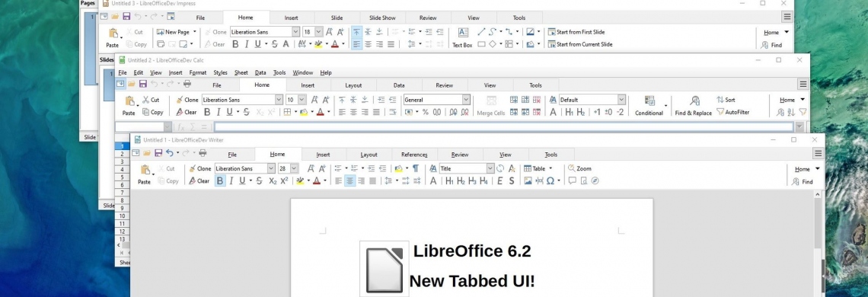Click the Find & Replace button
The width and height of the screenshot is (868, 297).
click(x=694, y=105)
